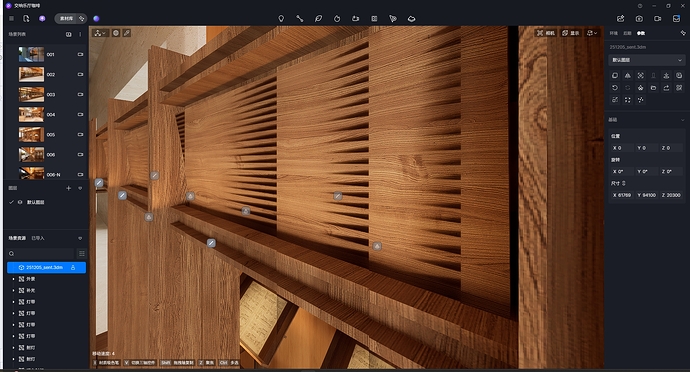The width and height of the screenshot is (690, 372).
Task: Toggle visibility eye of 默认图层
Action: (x=20, y=202)
